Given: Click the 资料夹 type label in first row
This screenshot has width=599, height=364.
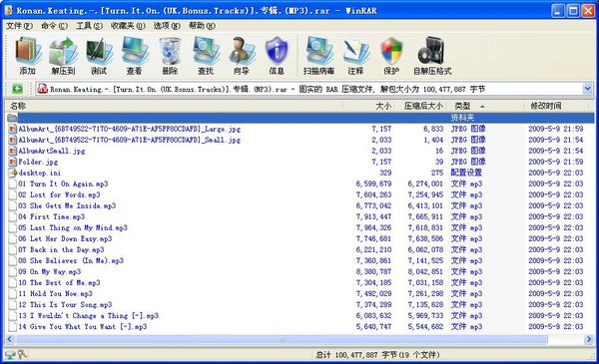Looking at the screenshot, I should tap(462, 118).
